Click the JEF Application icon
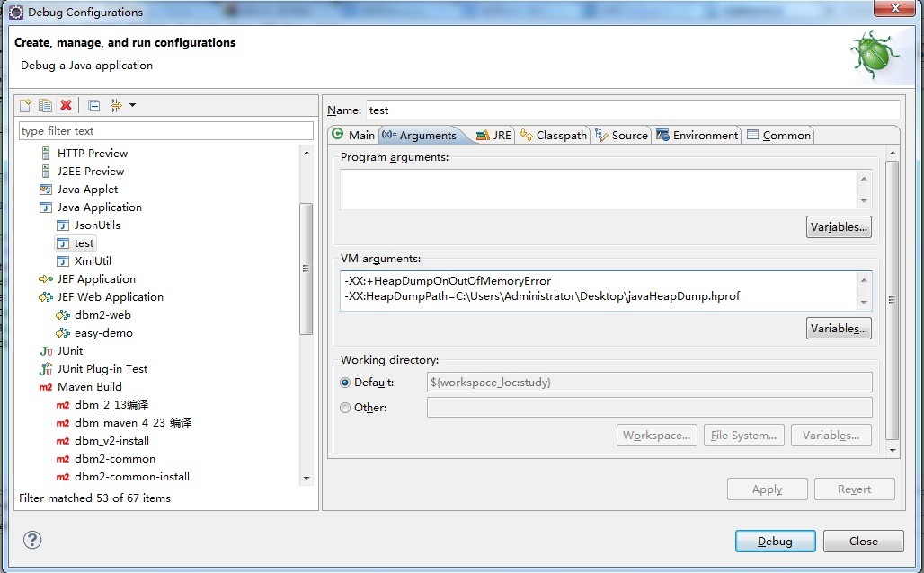Image resolution: width=924 pixels, height=573 pixels. (45, 279)
